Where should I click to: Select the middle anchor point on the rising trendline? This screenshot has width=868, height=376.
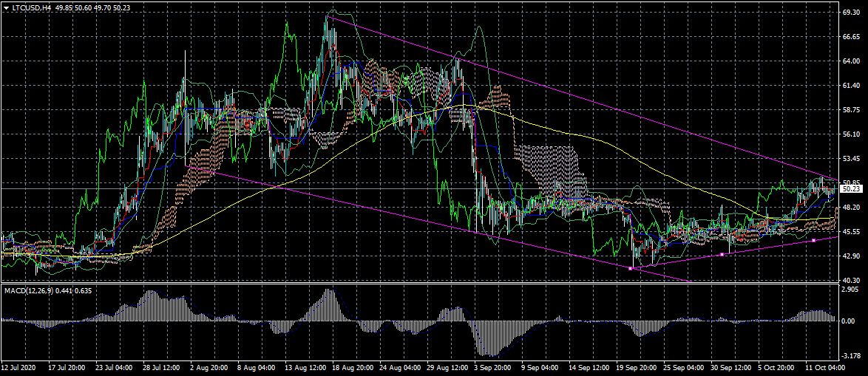[722, 254]
